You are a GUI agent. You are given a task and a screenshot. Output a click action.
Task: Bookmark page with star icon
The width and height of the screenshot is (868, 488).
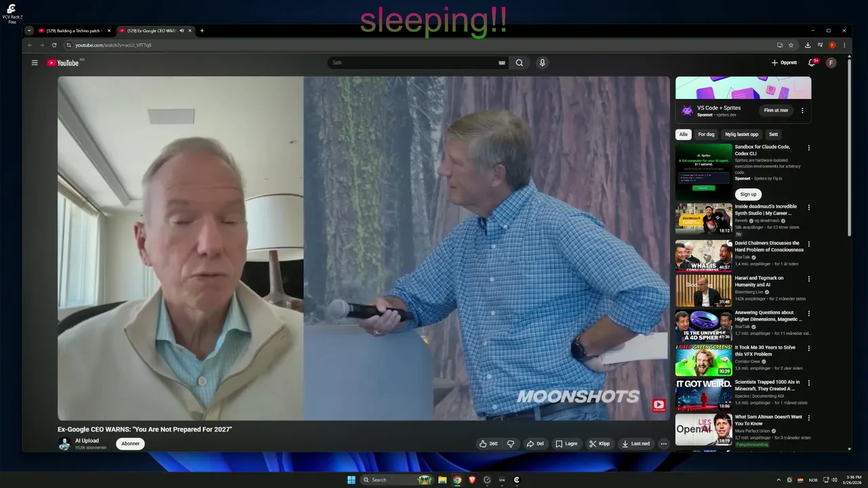click(x=791, y=45)
